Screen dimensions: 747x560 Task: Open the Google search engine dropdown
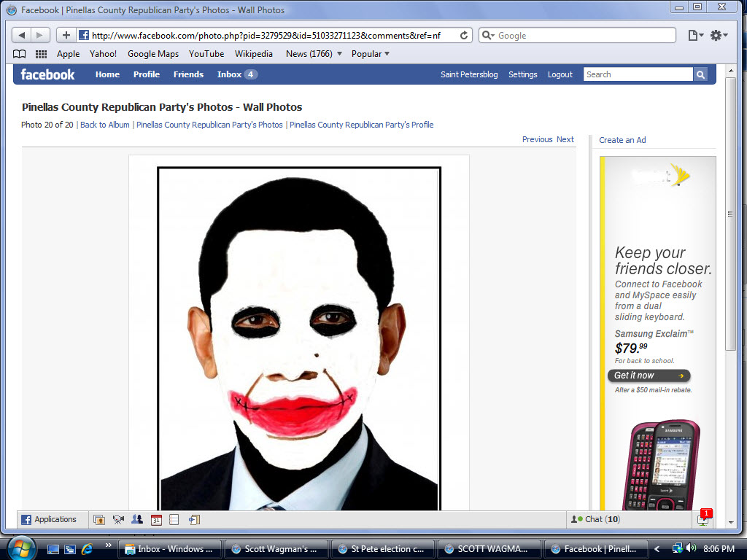[x=489, y=34]
